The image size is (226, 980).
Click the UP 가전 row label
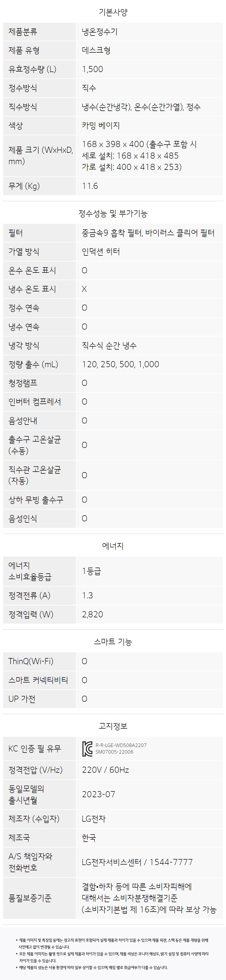point(22,699)
